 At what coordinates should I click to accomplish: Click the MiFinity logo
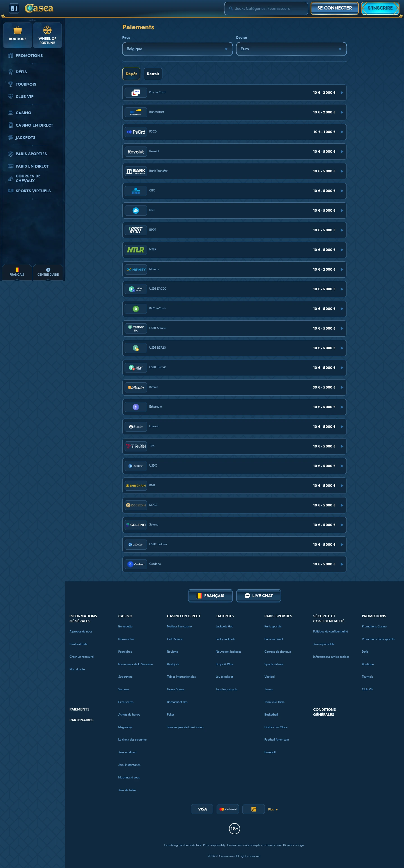tap(136, 269)
